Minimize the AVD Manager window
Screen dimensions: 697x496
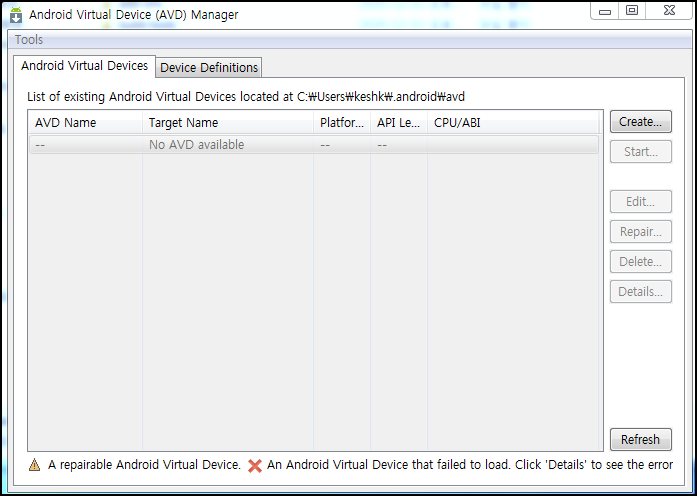(605, 11)
